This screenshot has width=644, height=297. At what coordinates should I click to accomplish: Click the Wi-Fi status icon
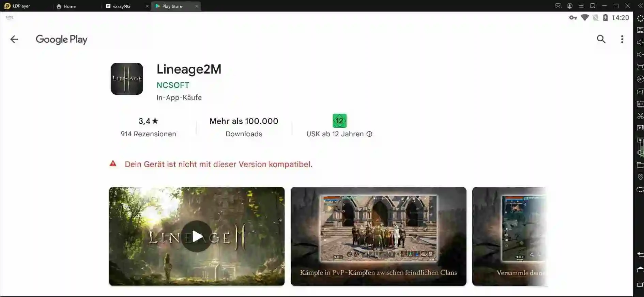[585, 17]
